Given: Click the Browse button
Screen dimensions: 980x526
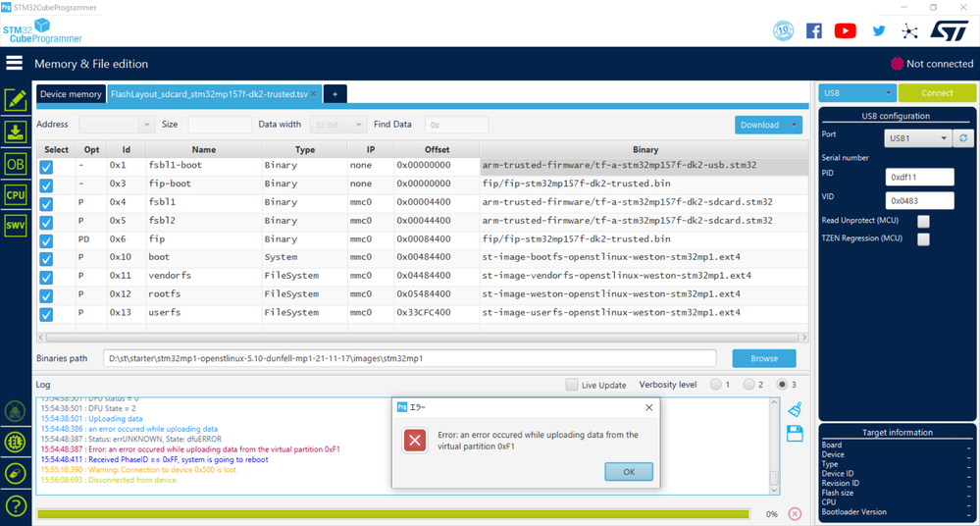Looking at the screenshot, I should pyautogui.click(x=764, y=358).
